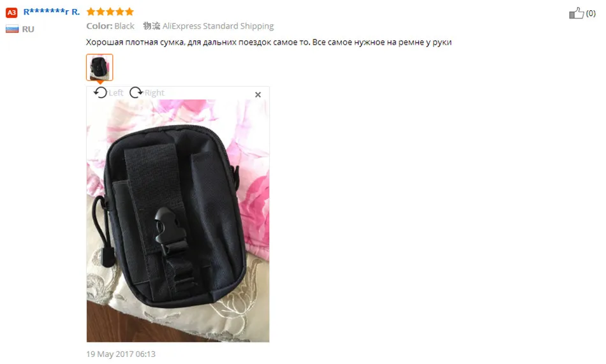Image resolution: width=606 pixels, height=364 pixels.
Task: Open the reviewer name R********r R.
Action: (52, 12)
